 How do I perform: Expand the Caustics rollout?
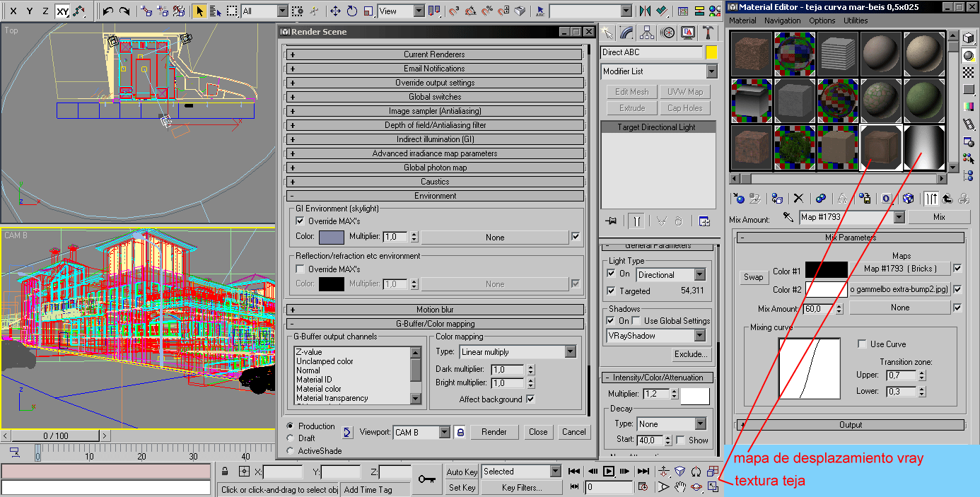(x=435, y=182)
